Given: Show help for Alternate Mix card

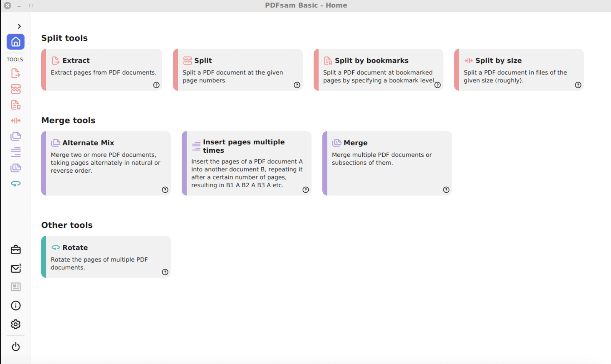Looking at the screenshot, I should coord(165,190).
